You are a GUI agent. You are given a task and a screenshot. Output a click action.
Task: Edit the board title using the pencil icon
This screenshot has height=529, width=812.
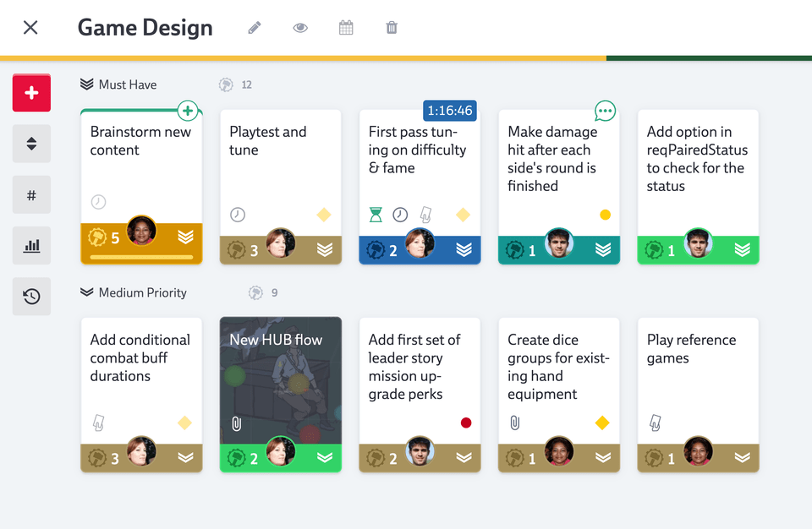254,27
